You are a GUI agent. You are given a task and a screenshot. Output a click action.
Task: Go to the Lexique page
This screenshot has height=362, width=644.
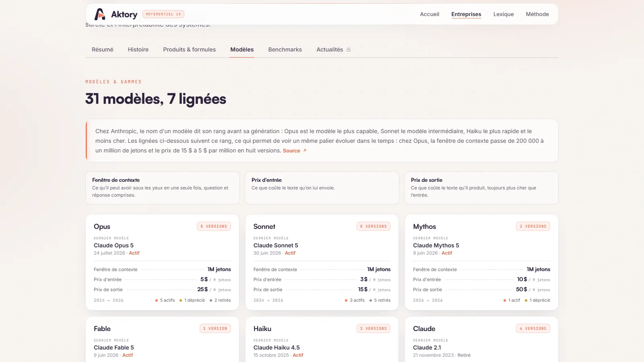(x=504, y=14)
